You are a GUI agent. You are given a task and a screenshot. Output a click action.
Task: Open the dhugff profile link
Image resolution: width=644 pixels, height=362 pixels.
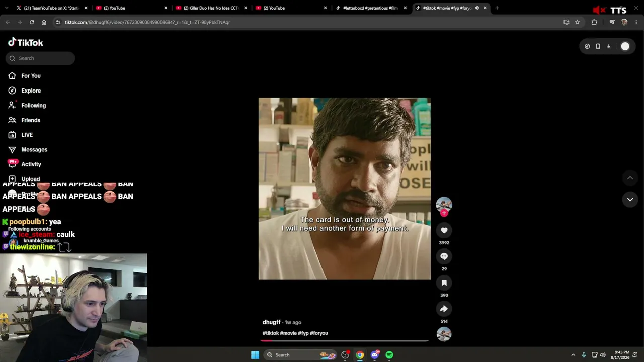271,322
